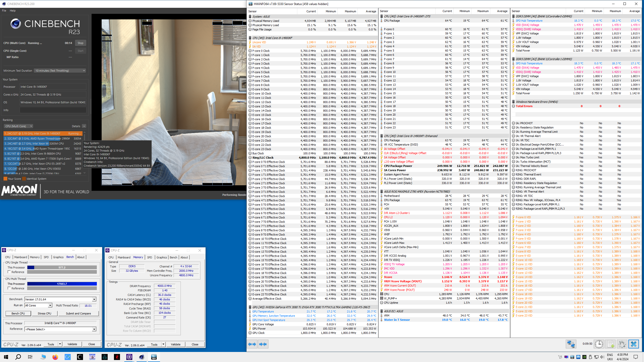The image size is (644, 362).
Task: Open HWiNFO sensor settings gear icon
Action: (622, 344)
